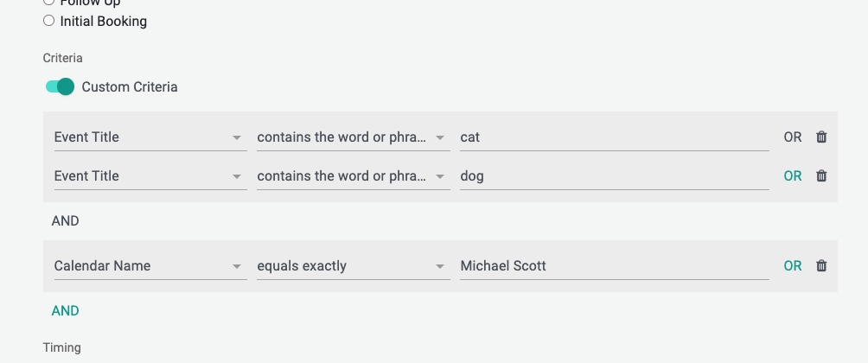The width and height of the screenshot is (868, 363).
Task: Click the 'cat' text input field
Action: pyautogui.click(x=615, y=137)
